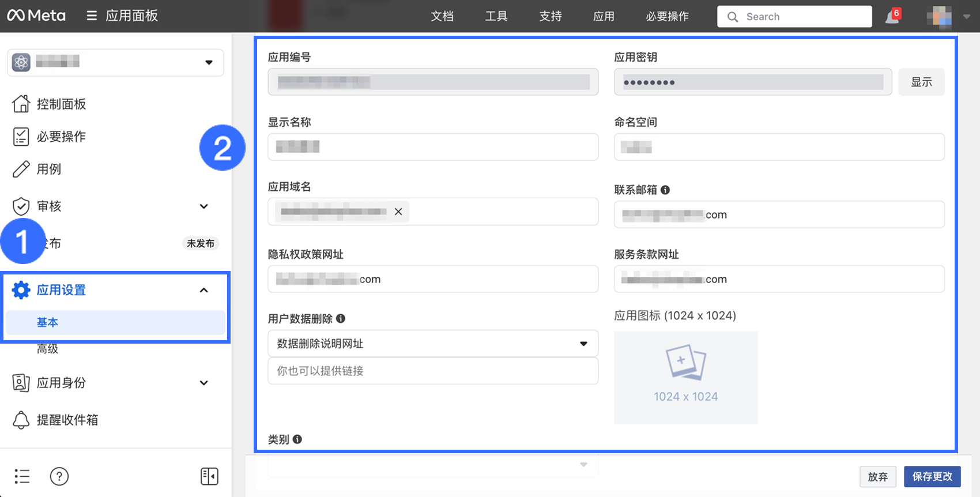Open the notifications bell
The width and height of the screenshot is (980, 497).
point(892,17)
